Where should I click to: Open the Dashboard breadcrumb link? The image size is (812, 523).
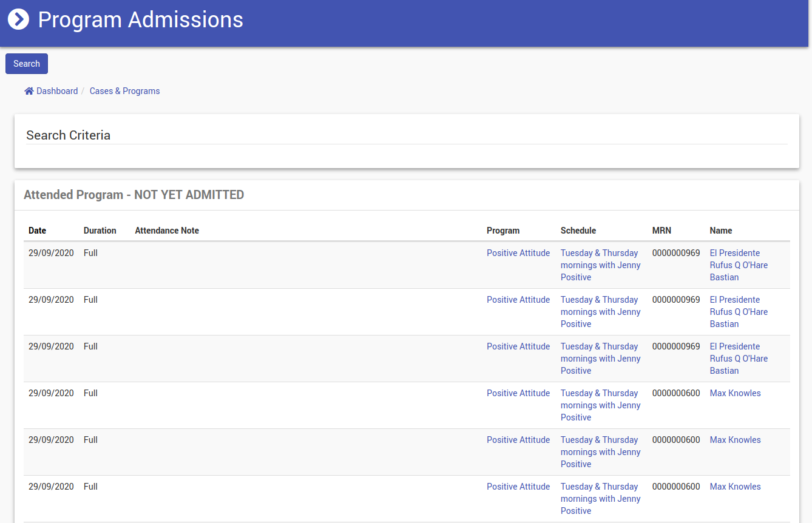click(x=57, y=91)
